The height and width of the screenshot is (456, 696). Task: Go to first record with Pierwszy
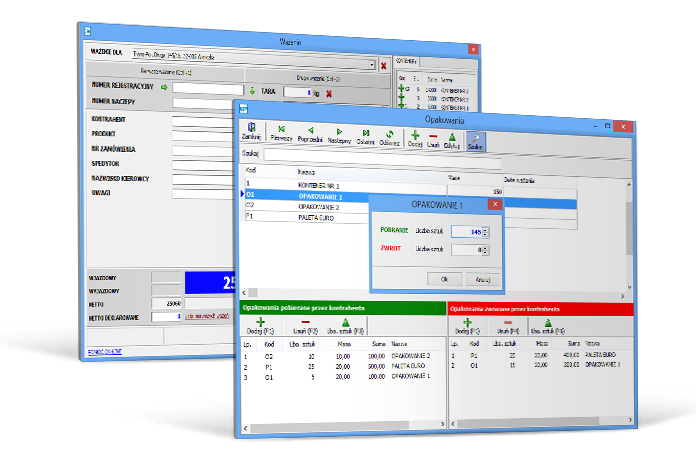coord(283,134)
